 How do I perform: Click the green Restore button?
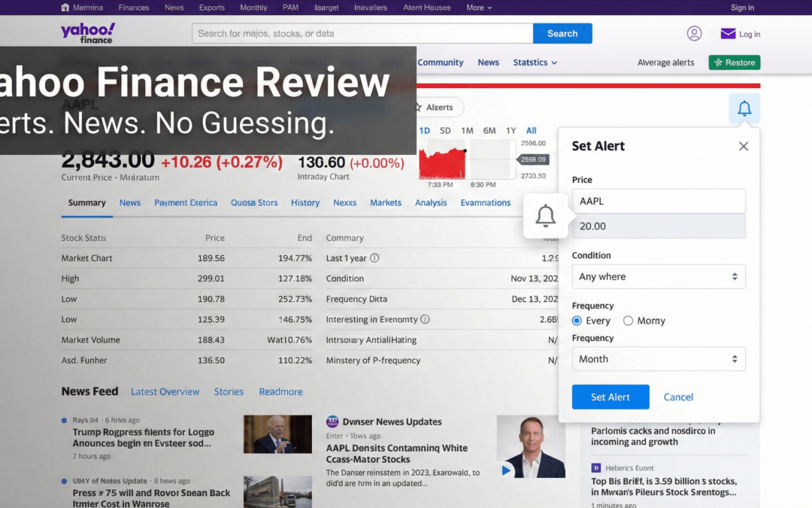pyautogui.click(x=735, y=62)
